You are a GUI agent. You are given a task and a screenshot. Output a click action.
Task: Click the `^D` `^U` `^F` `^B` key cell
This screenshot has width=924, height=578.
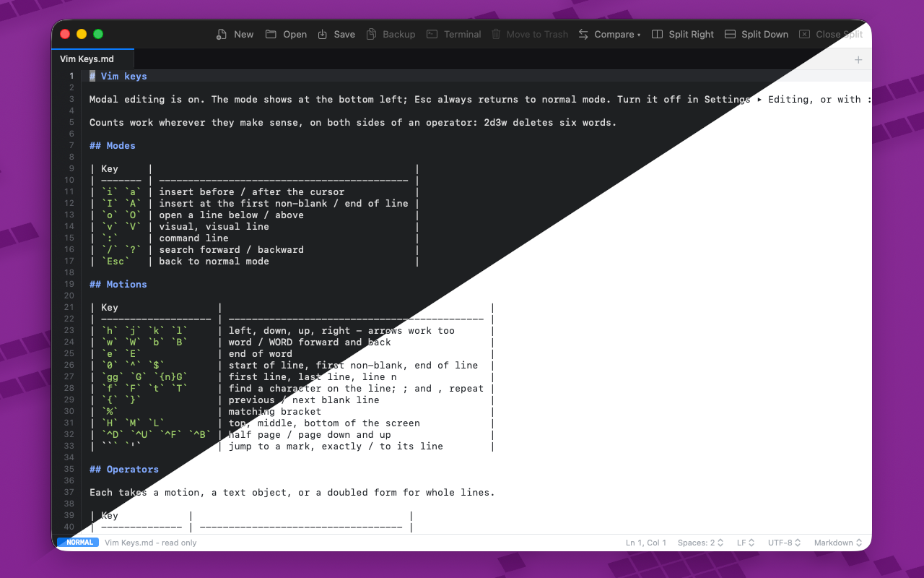[156, 434]
